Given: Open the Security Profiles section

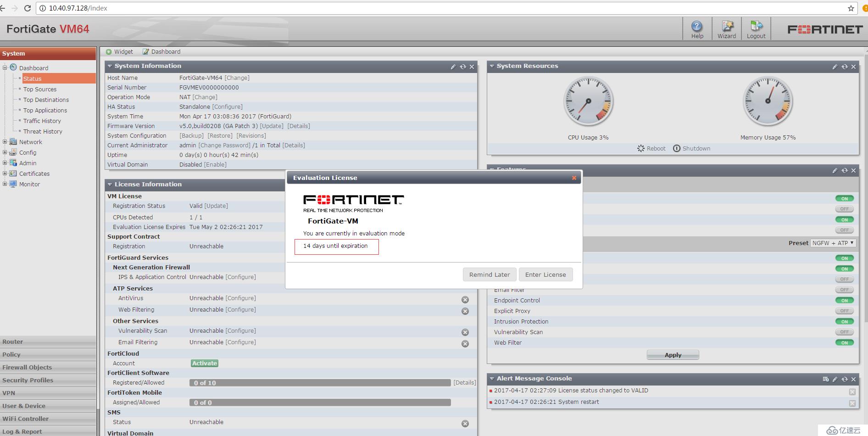Looking at the screenshot, I should pos(48,380).
